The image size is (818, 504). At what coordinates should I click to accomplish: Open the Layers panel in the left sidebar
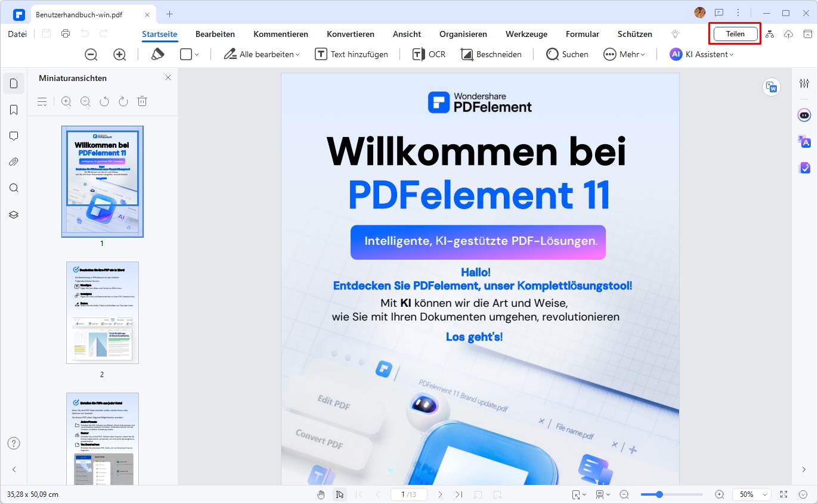coord(14,214)
